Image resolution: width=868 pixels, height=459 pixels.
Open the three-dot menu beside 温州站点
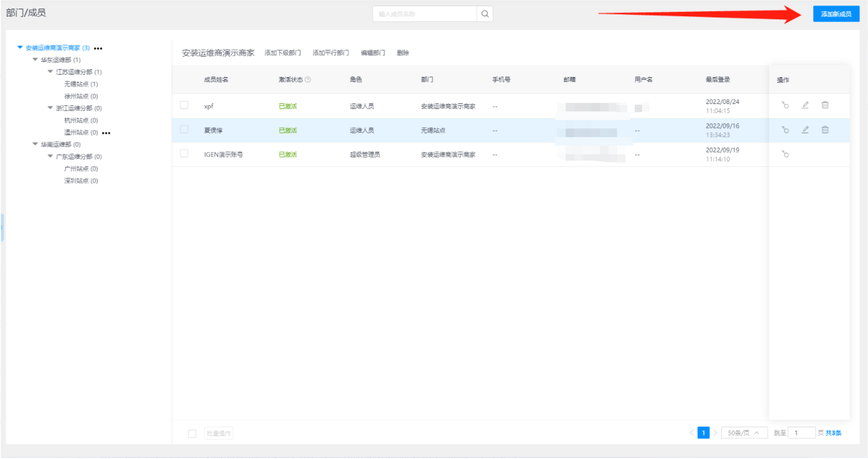tap(106, 133)
